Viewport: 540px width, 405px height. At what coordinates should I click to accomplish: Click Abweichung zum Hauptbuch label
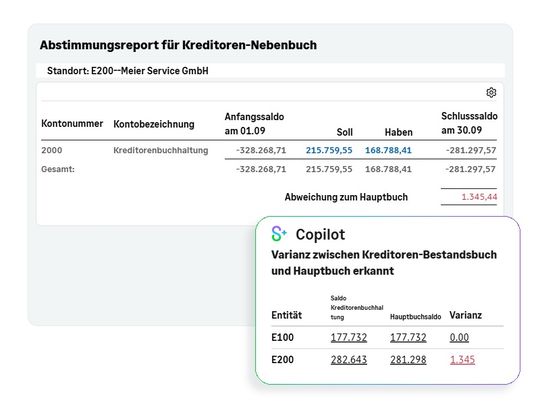click(x=346, y=197)
